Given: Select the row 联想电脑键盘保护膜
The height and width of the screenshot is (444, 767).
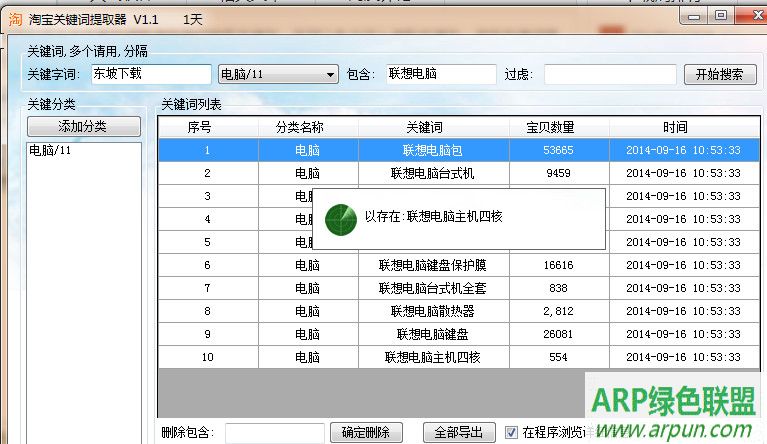Looking at the screenshot, I should [x=459, y=265].
